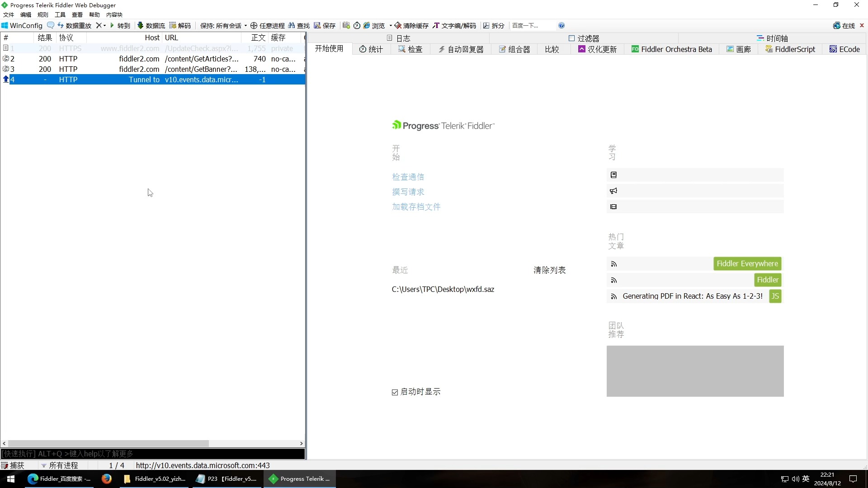Click the 在线 online status indicator
This screenshot has width=868, height=488.
click(x=844, y=26)
